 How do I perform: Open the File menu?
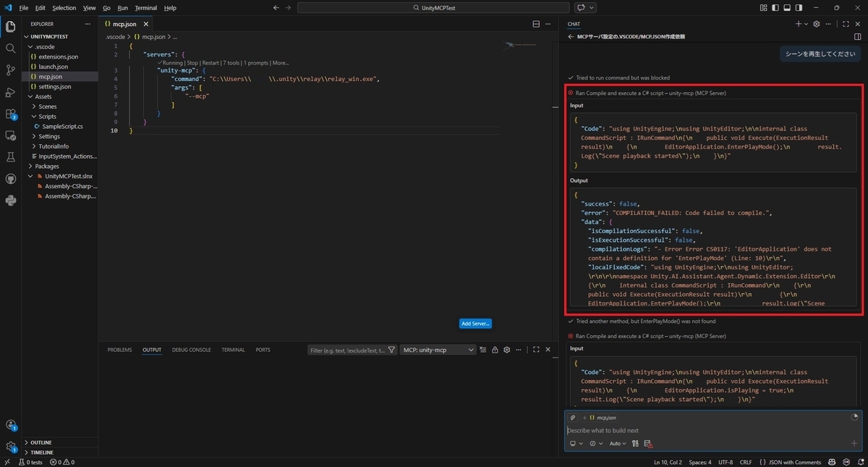coord(24,8)
